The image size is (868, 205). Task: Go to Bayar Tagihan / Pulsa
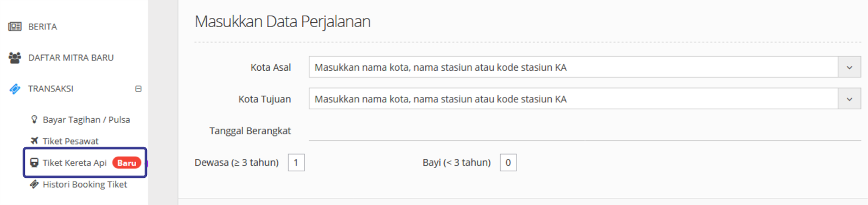(x=86, y=120)
